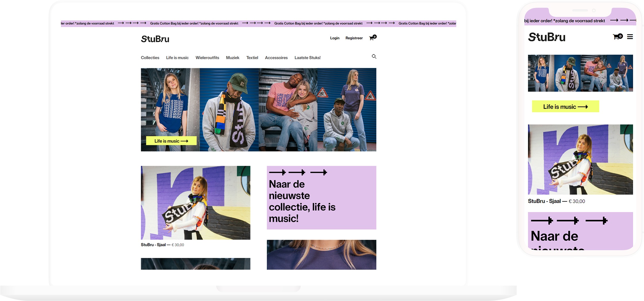Tap the purple Naar de nieuwste card on mobile

coord(580,231)
